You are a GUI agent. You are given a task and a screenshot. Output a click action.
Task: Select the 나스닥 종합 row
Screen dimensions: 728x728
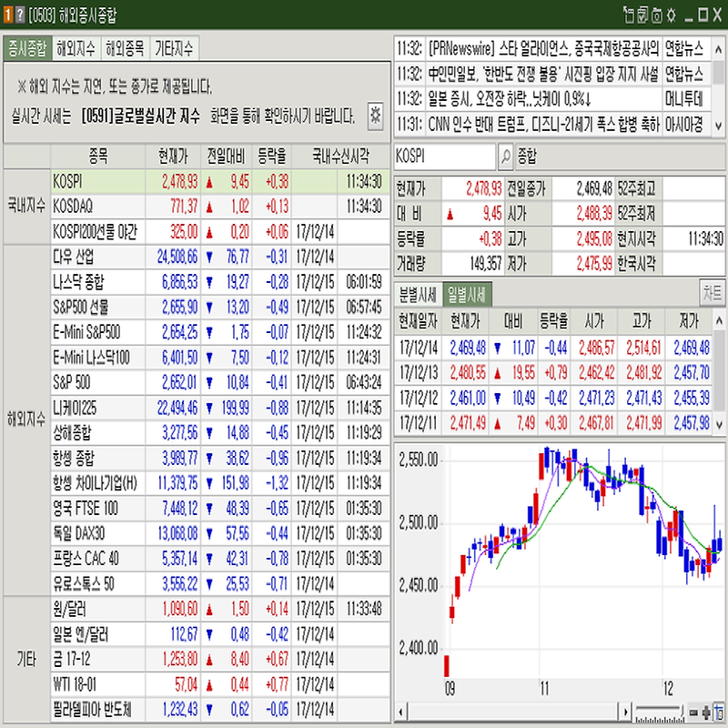point(220,282)
